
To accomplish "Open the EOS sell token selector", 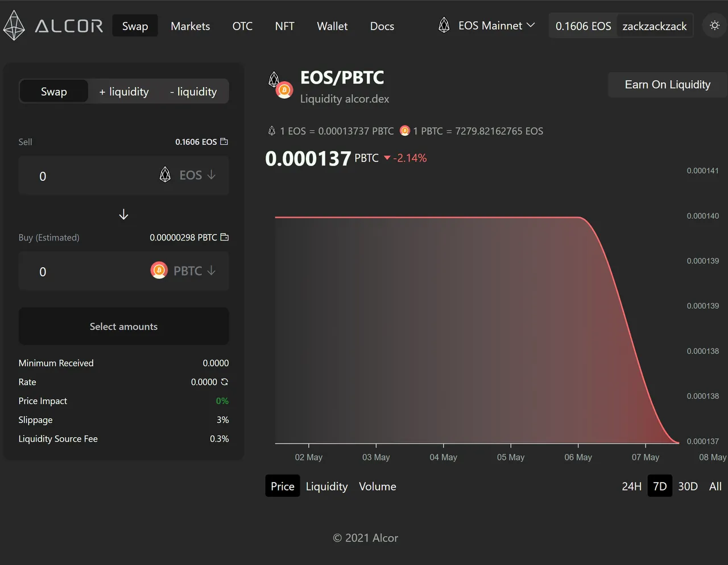I will 188,175.
